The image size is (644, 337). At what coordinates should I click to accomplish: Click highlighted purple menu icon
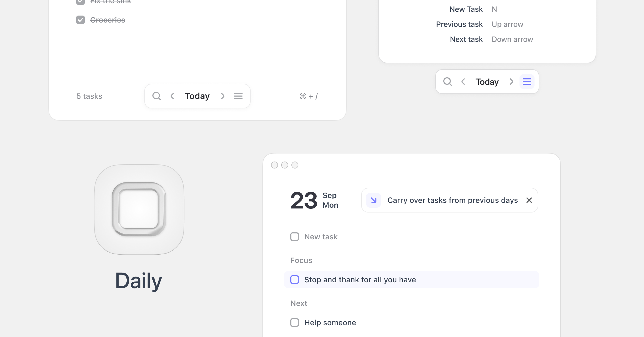pyautogui.click(x=527, y=82)
